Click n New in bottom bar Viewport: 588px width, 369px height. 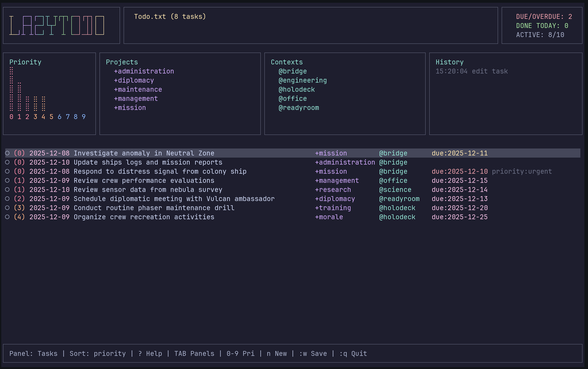[x=276, y=354]
